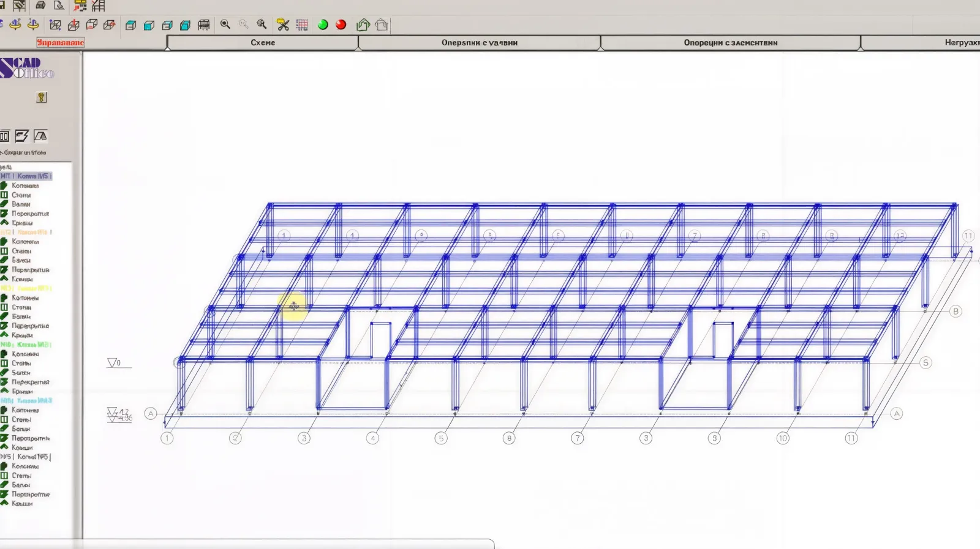Click the red Управление button
Viewport: 980px width, 549px height.
click(60, 42)
